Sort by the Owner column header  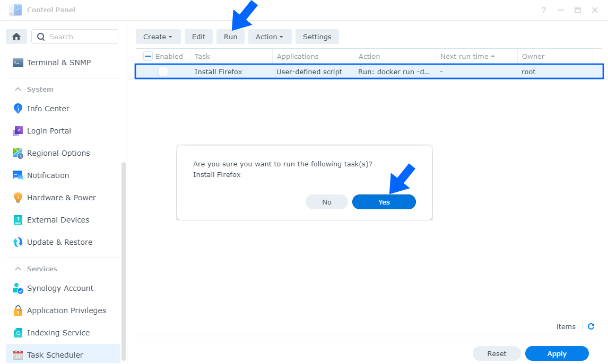pyautogui.click(x=555, y=56)
